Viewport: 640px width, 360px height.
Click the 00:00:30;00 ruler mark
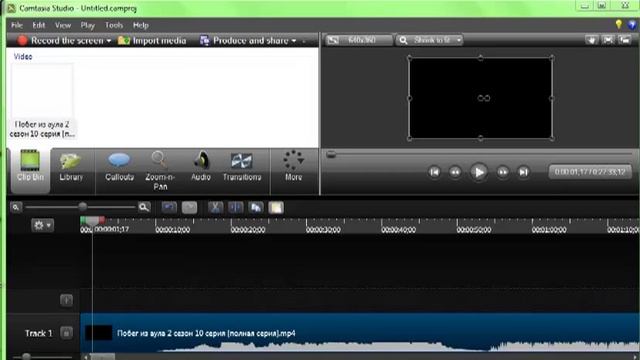(323, 230)
